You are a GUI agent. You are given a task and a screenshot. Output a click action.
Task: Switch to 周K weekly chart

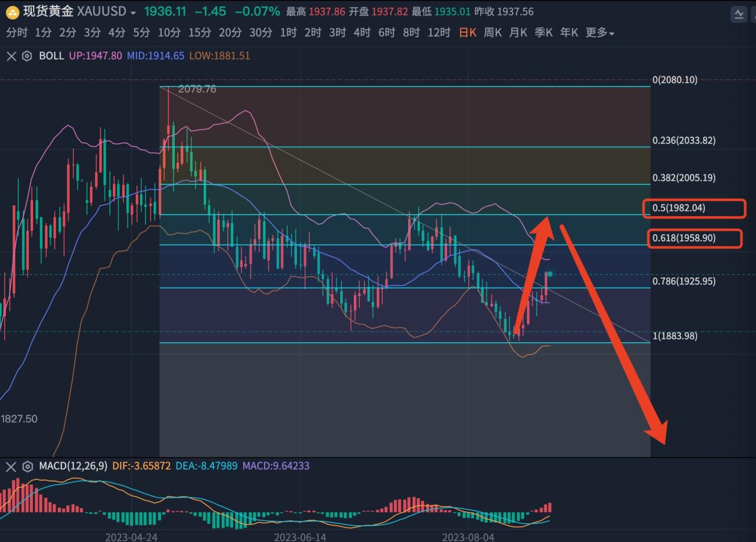(493, 33)
